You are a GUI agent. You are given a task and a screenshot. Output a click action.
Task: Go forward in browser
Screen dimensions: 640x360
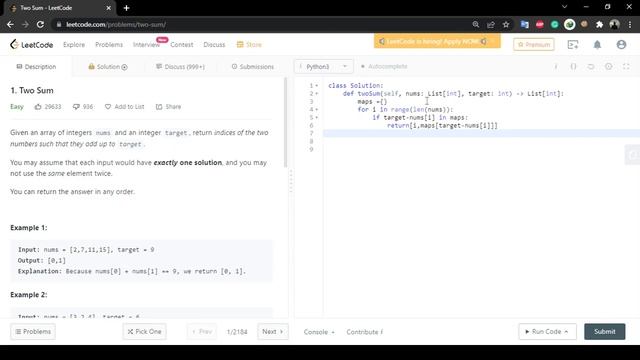[x=25, y=24]
